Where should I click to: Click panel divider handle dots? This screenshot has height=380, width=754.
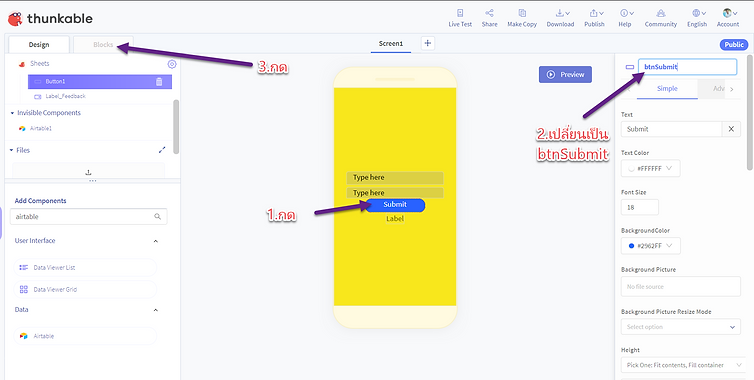click(x=93, y=181)
